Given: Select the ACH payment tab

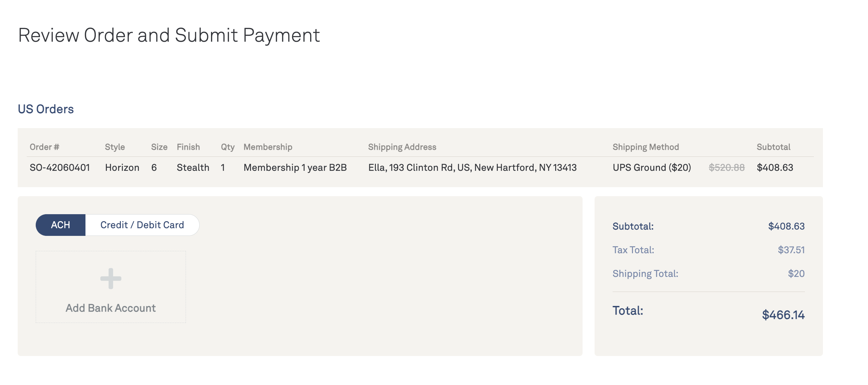Looking at the screenshot, I should click(x=61, y=225).
